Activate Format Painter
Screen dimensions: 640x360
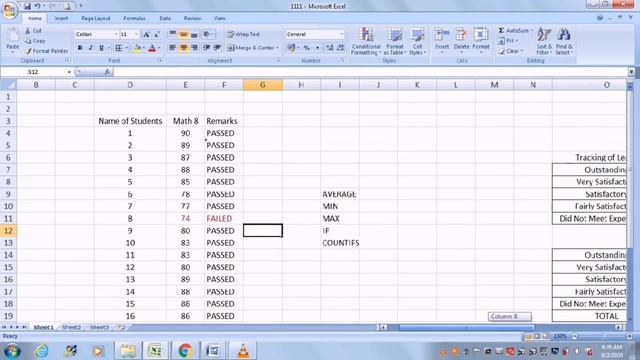(46, 51)
